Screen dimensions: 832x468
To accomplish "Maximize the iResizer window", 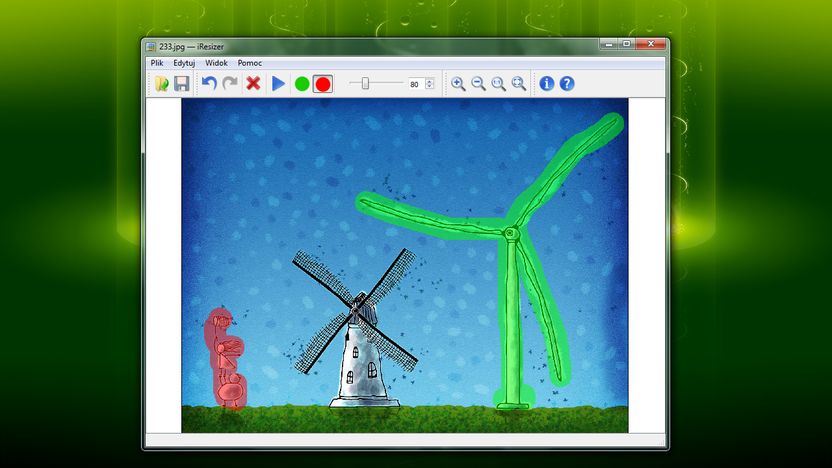I will click(626, 44).
